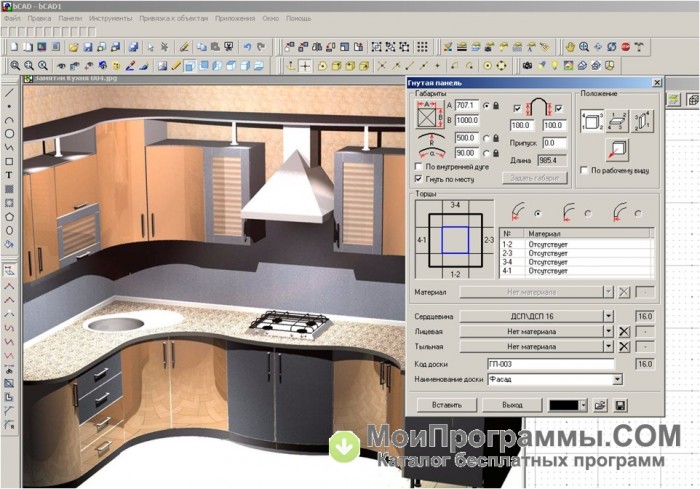Click save diskette icon at the dialog bottom
Image resolution: width=700 pixels, height=489 pixels.
point(620,405)
